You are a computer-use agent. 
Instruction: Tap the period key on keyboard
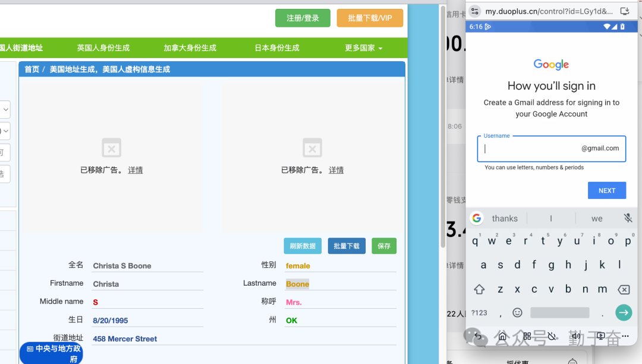click(x=602, y=314)
